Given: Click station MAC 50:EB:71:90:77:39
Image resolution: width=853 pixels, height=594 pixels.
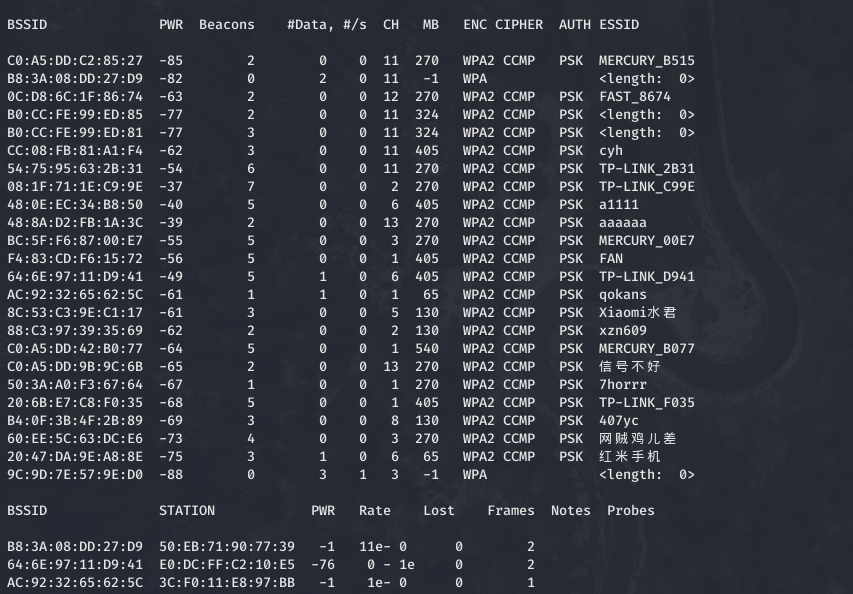Looking at the screenshot, I should (227, 547).
